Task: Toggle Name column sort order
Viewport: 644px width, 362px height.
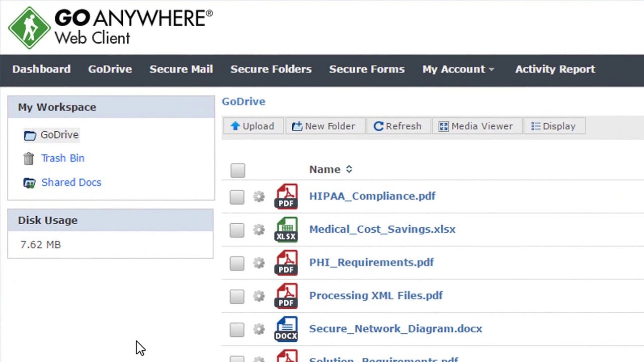Action: (x=348, y=169)
